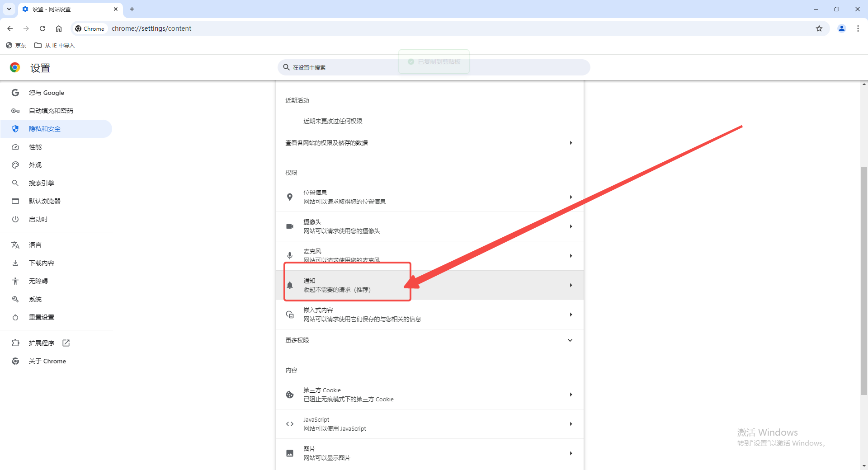Open 语言 settings section
Viewport: 868px width, 470px height.
coord(57,245)
